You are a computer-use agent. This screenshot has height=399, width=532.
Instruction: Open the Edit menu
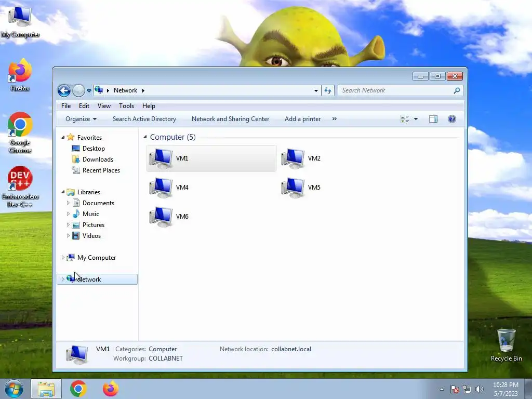pyautogui.click(x=84, y=106)
